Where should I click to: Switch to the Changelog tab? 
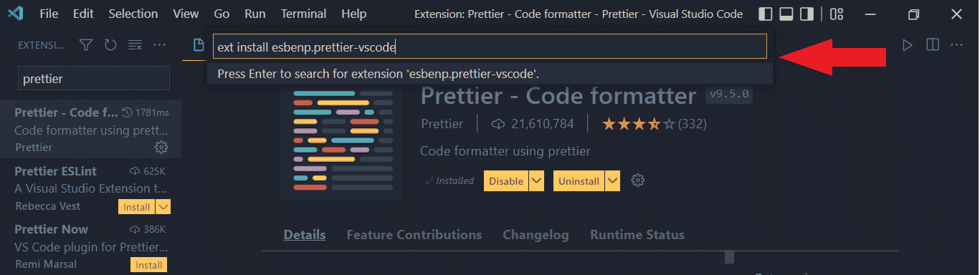pos(536,235)
